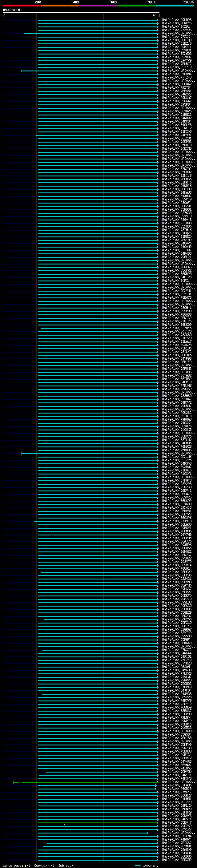Image resolution: width=197 pixels, height=868 pixels.
Task: Select the UniRef100_Q09127 label
Action: pos(176,830)
